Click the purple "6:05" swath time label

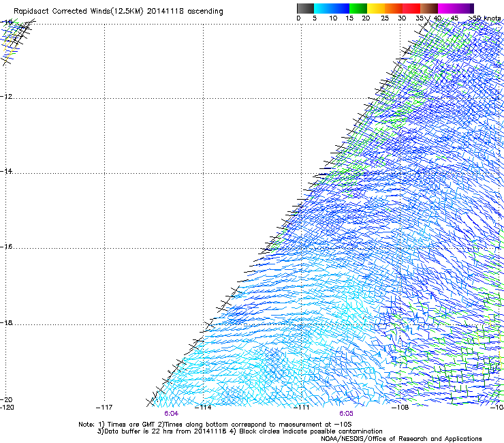pos(346,414)
